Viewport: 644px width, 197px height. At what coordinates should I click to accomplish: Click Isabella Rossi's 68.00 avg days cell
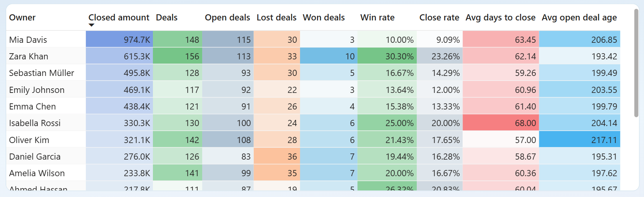pyautogui.click(x=501, y=123)
